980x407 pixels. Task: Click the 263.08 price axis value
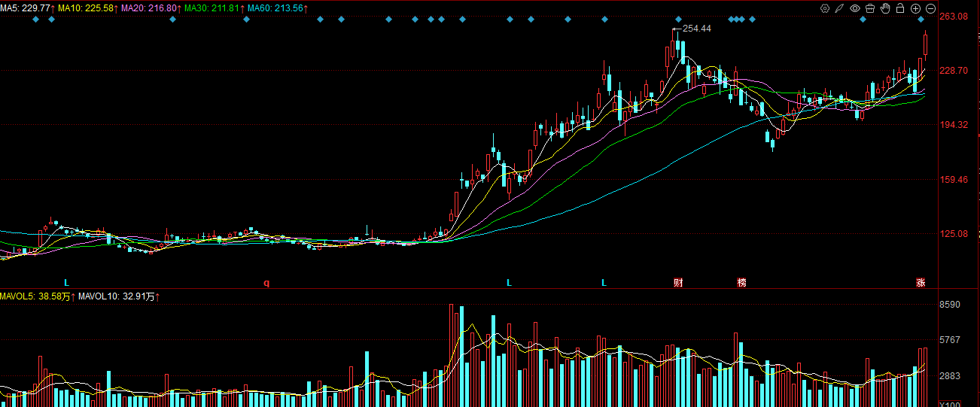pos(953,16)
